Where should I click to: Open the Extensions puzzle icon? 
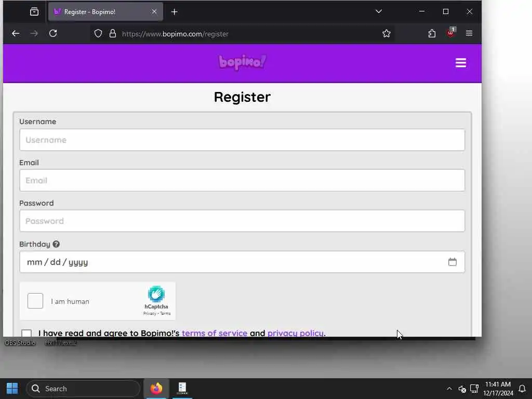(432, 33)
